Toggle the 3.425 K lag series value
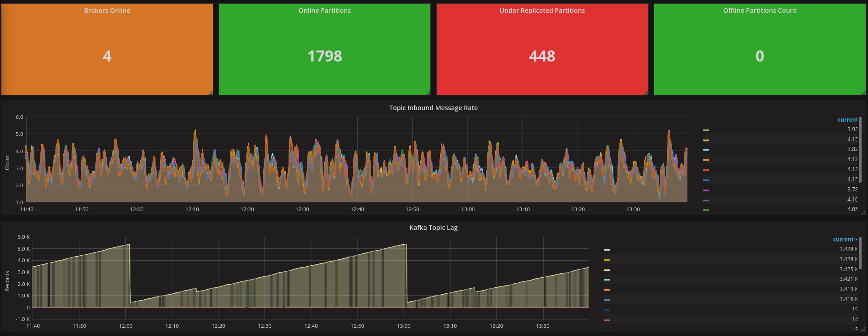 click(848, 269)
